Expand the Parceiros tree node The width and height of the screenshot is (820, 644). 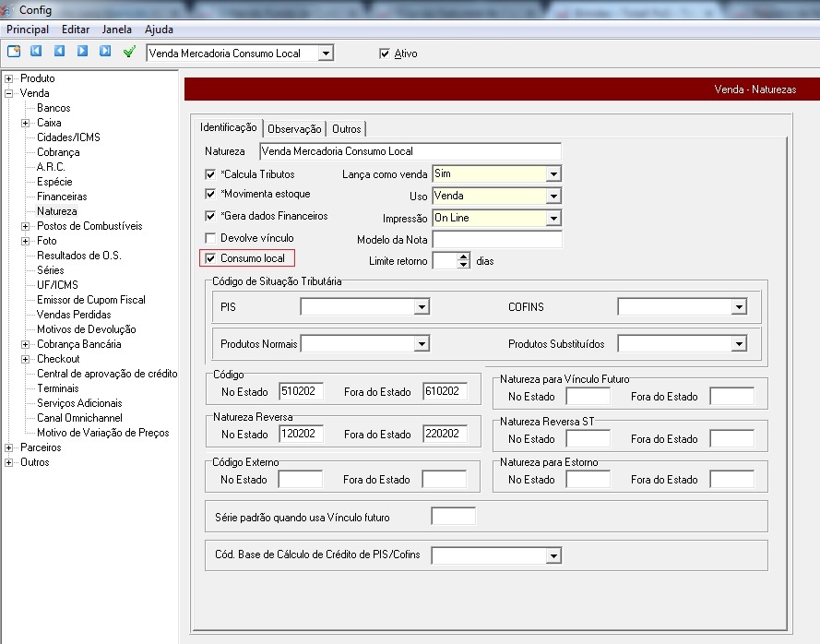click(9, 447)
